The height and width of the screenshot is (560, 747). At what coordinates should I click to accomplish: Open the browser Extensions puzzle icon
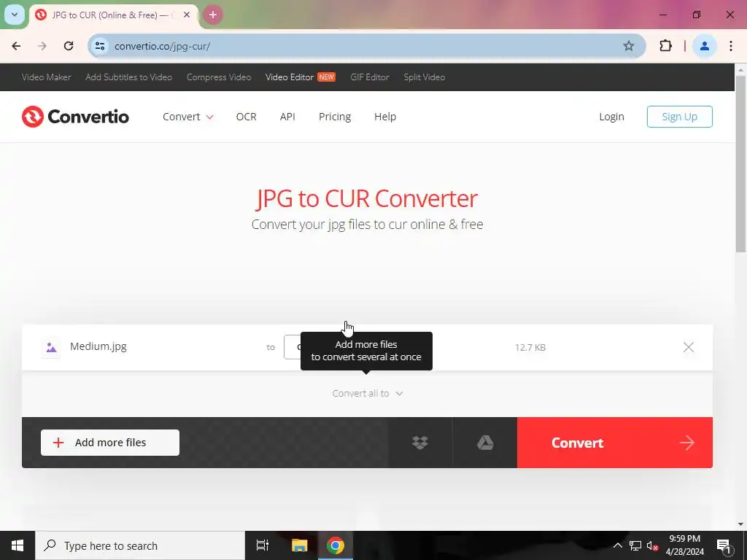[x=665, y=46]
